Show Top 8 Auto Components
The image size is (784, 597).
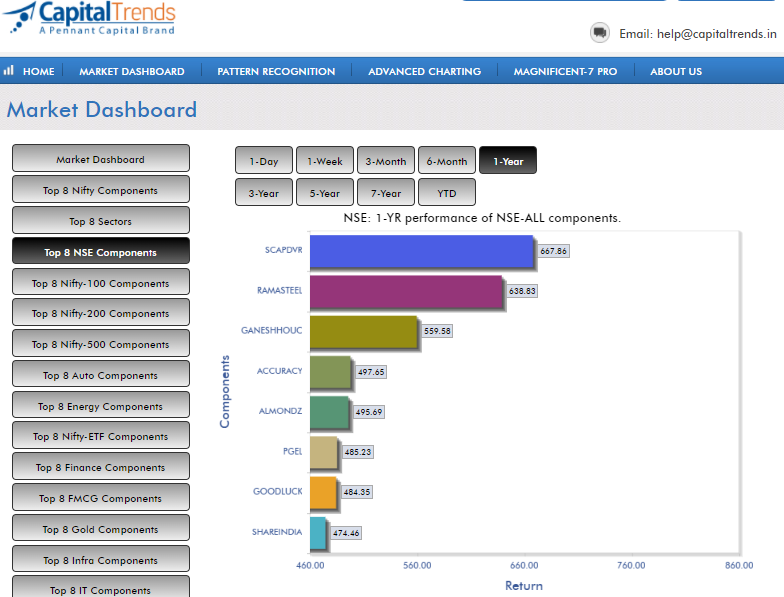click(x=100, y=374)
